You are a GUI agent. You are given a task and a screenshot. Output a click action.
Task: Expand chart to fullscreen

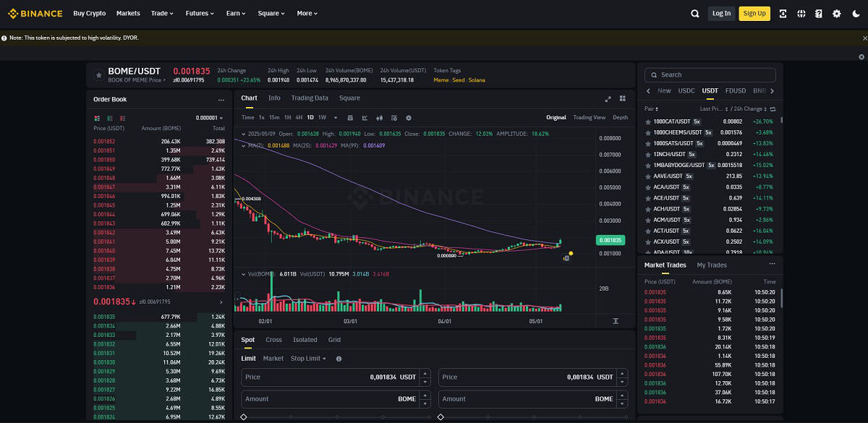coord(608,98)
